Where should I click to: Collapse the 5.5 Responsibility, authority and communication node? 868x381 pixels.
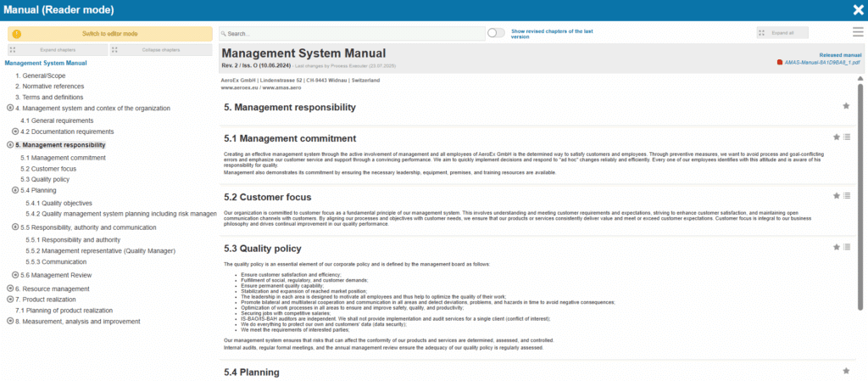pyautogui.click(x=15, y=227)
